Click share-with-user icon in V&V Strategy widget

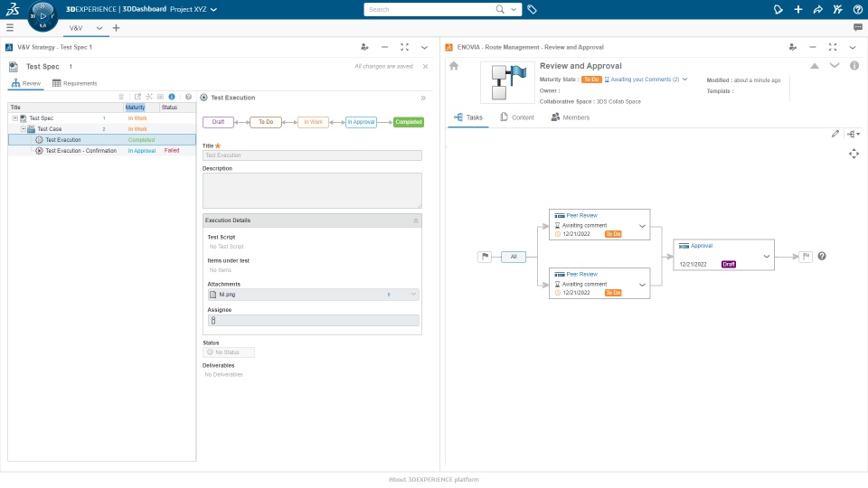(x=364, y=47)
